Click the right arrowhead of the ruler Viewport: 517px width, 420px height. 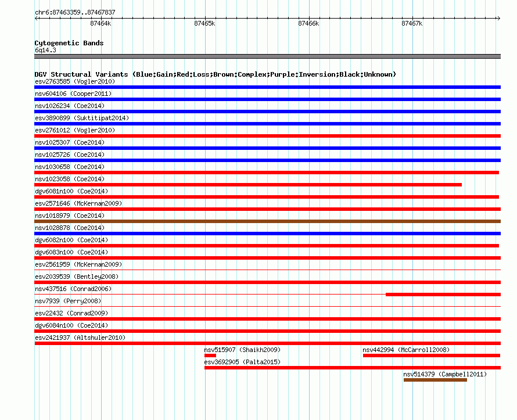point(498,19)
